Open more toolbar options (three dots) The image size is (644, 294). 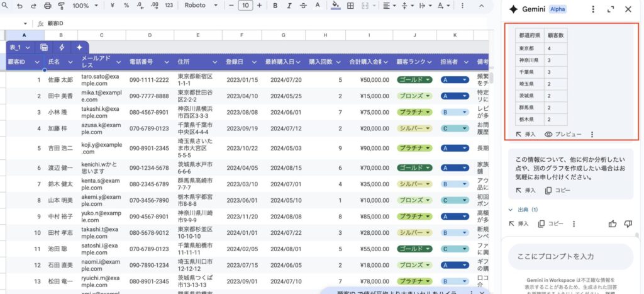[x=462, y=6]
